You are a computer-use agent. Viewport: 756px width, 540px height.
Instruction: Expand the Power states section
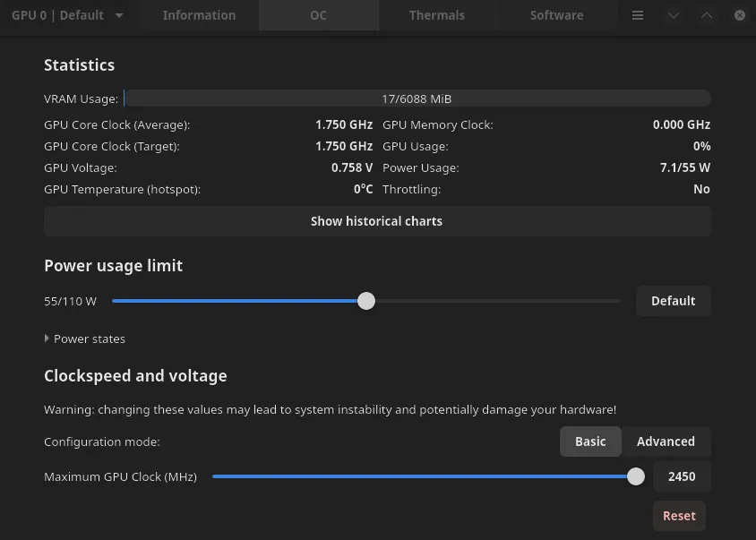(85, 339)
